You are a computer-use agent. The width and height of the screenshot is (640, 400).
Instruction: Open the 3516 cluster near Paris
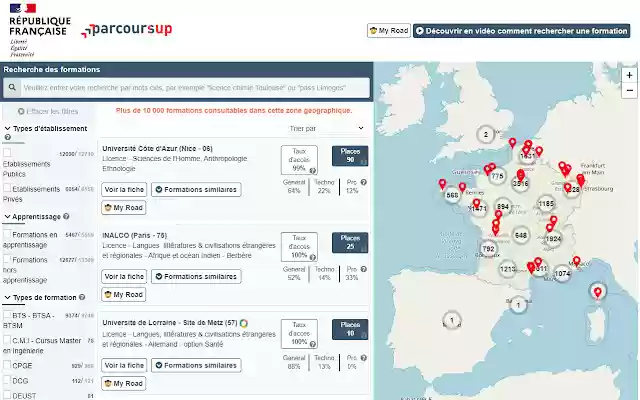(521, 183)
